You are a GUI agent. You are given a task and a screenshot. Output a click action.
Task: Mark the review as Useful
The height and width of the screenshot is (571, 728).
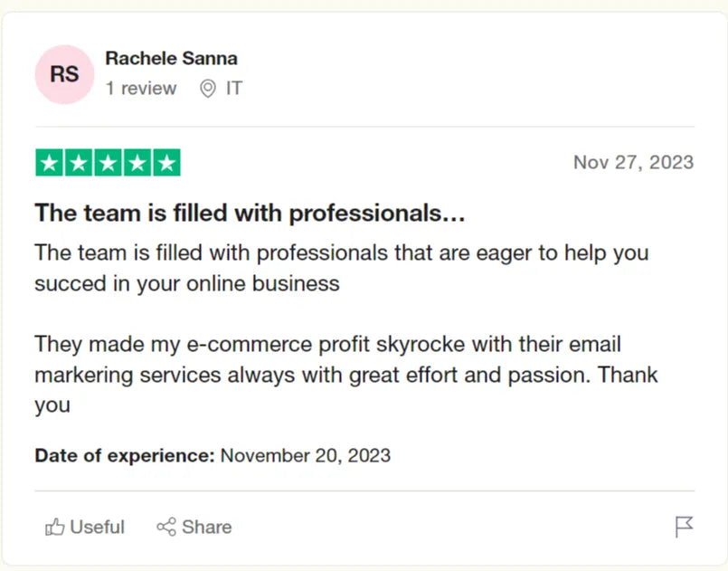pyautogui.click(x=97, y=527)
